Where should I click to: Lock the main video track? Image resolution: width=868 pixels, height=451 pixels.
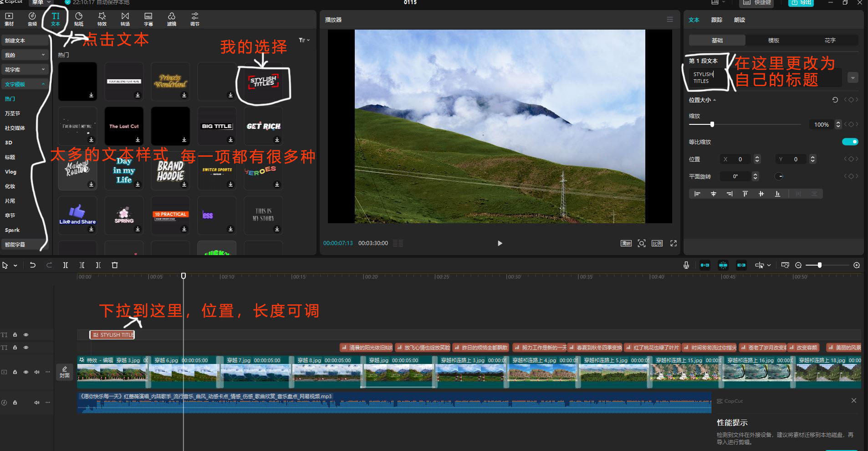pos(15,372)
